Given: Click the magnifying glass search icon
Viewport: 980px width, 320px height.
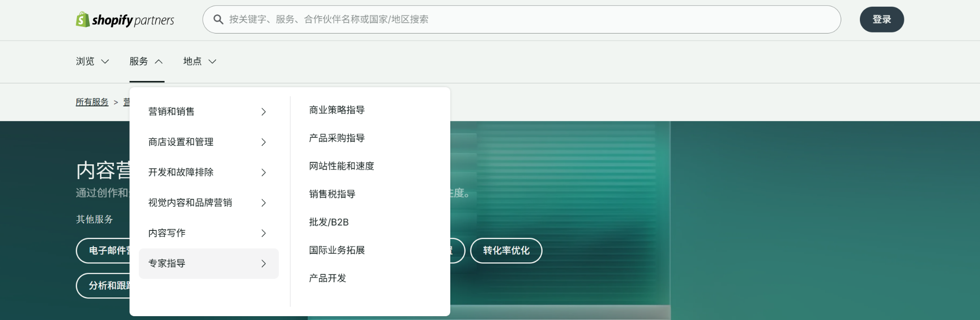Looking at the screenshot, I should tap(218, 20).
